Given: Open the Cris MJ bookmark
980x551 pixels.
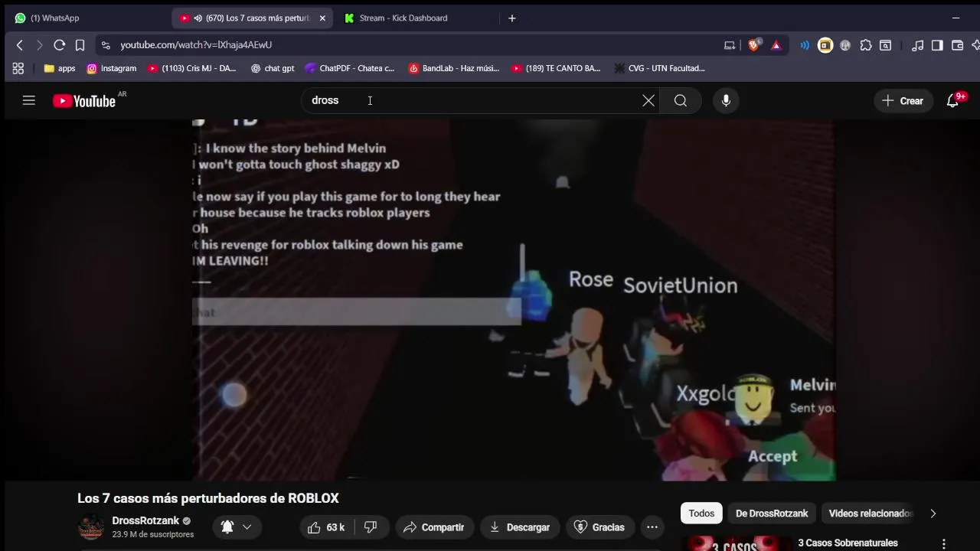Looking at the screenshot, I should (192, 68).
